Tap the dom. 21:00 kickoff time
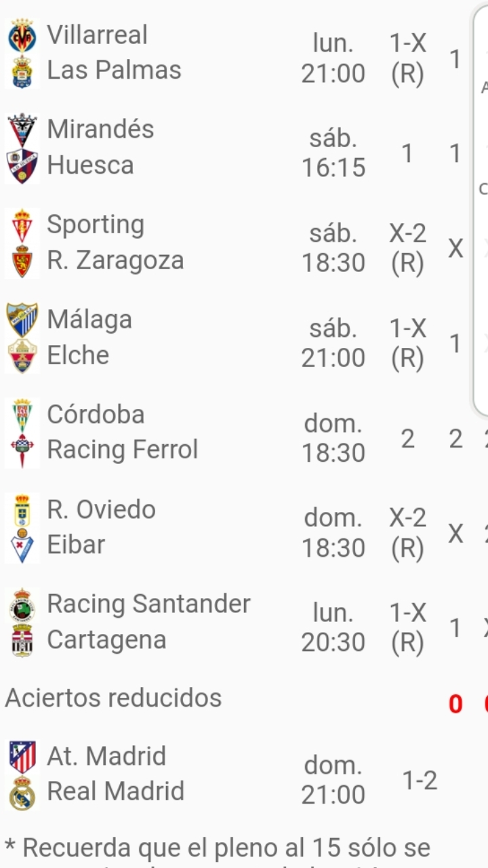 333,780
